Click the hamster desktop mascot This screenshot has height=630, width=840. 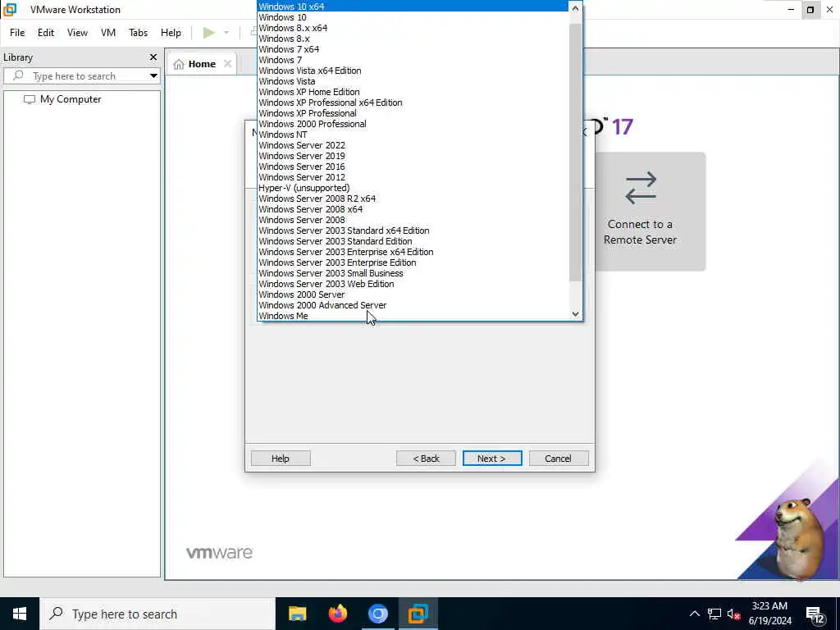click(798, 538)
